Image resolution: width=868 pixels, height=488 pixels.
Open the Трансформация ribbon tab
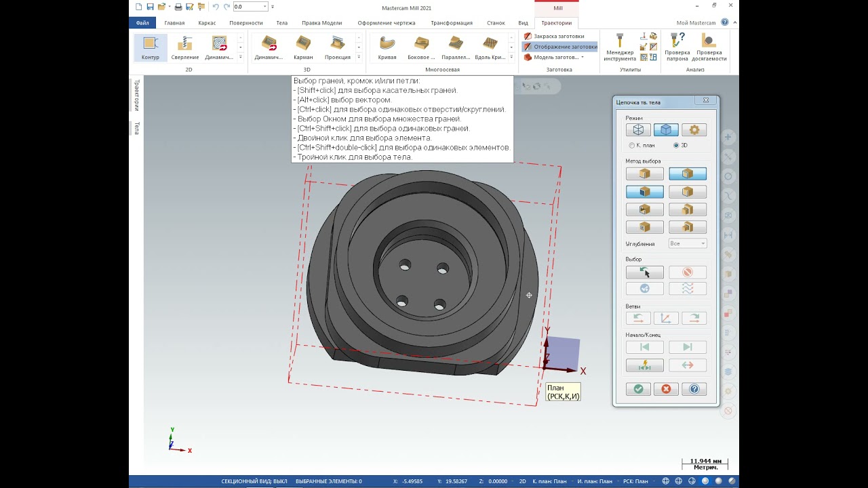(x=452, y=22)
